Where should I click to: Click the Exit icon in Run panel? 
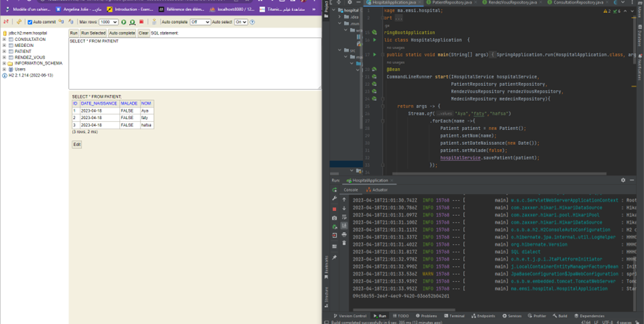[x=335, y=236]
